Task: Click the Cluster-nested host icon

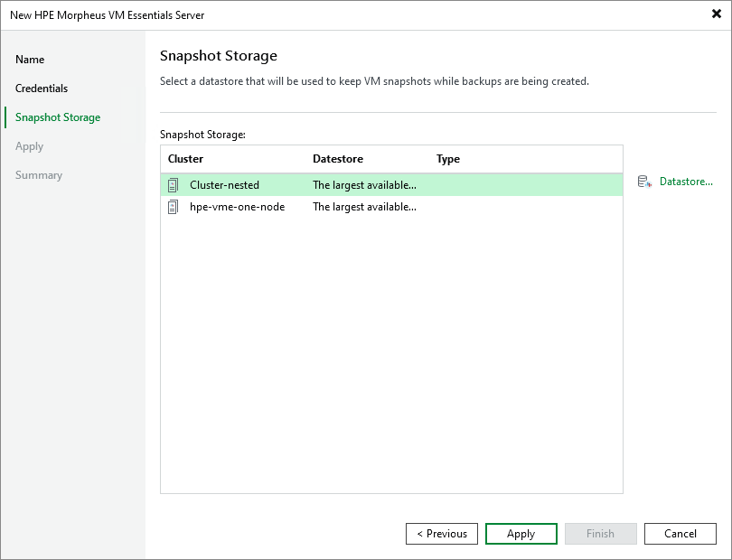Action: tap(174, 185)
